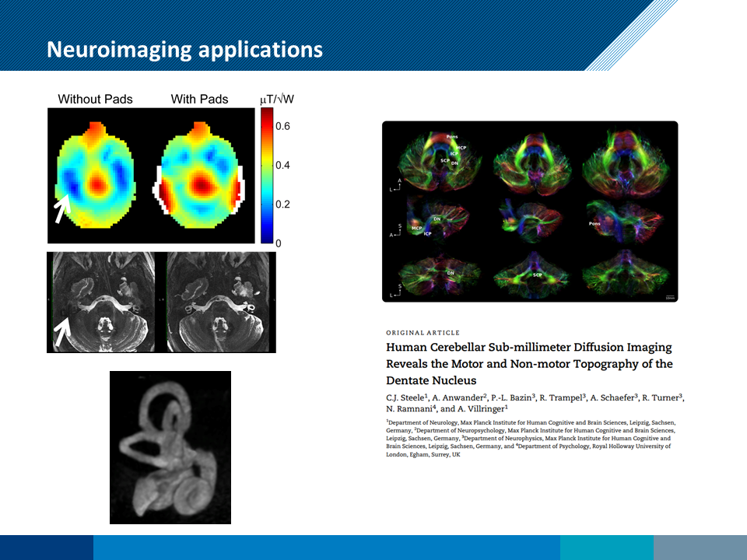Click the µT/√W color scale bar

click(267, 175)
